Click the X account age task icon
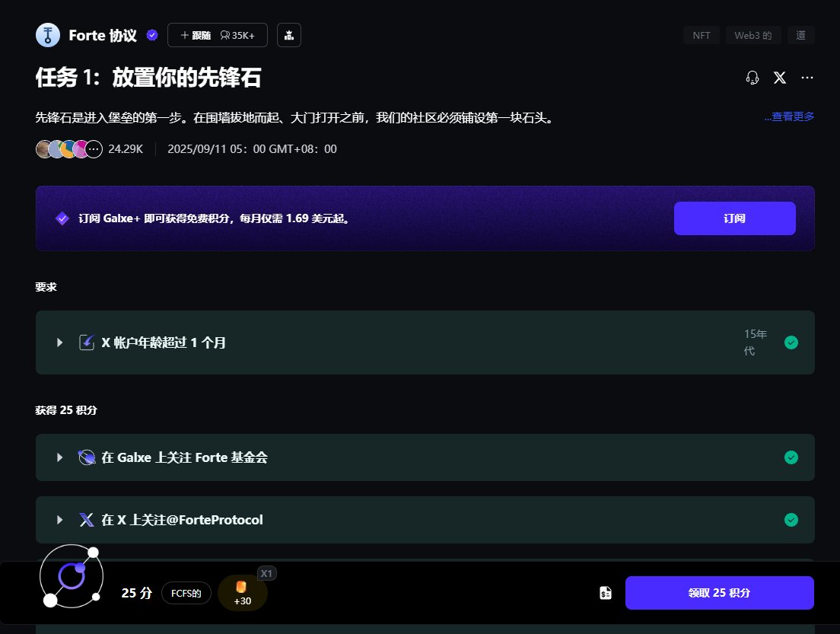Screen dimensions: 840x634 [87, 342]
